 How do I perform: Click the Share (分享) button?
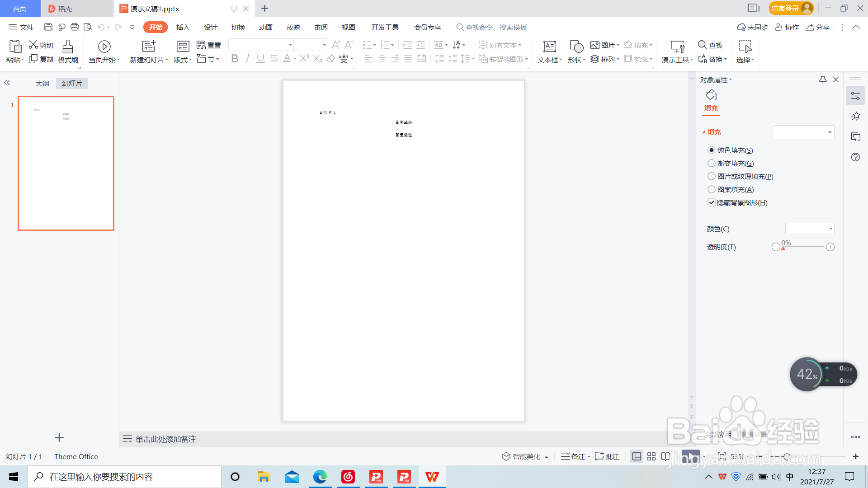click(818, 27)
